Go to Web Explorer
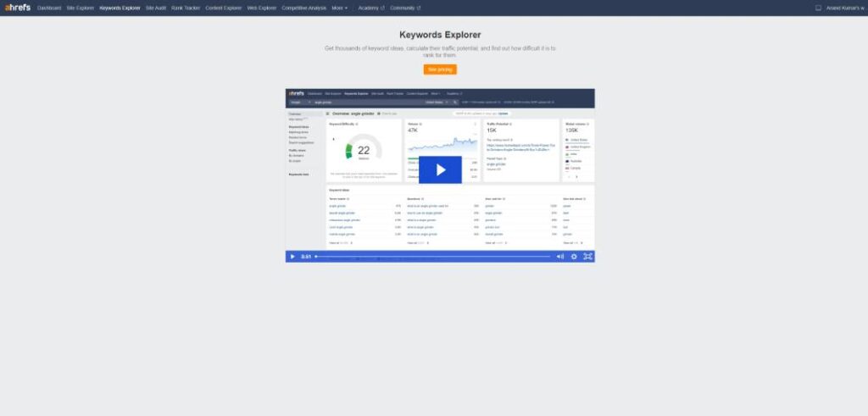The image size is (868, 416). [x=261, y=8]
